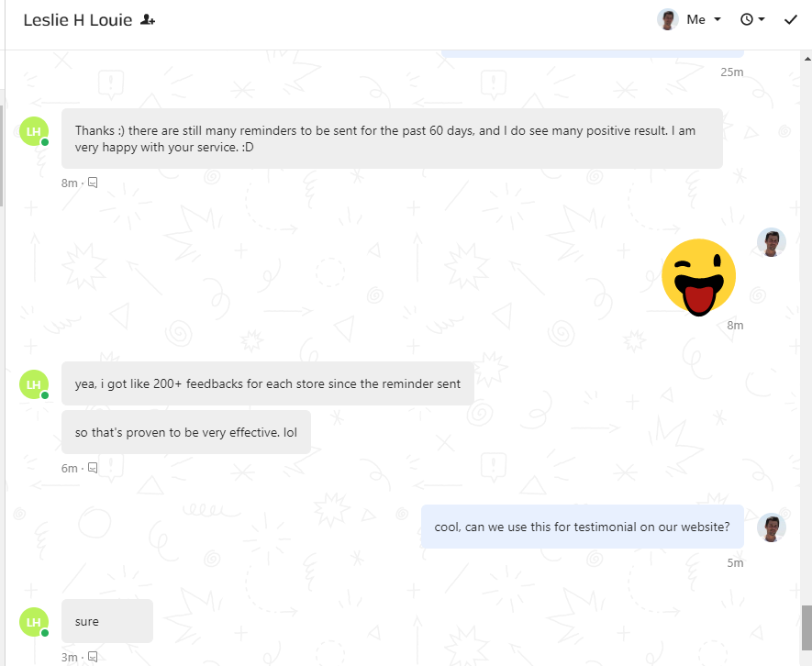Click the '200+ feedbacks for each store' message

pyautogui.click(x=268, y=383)
